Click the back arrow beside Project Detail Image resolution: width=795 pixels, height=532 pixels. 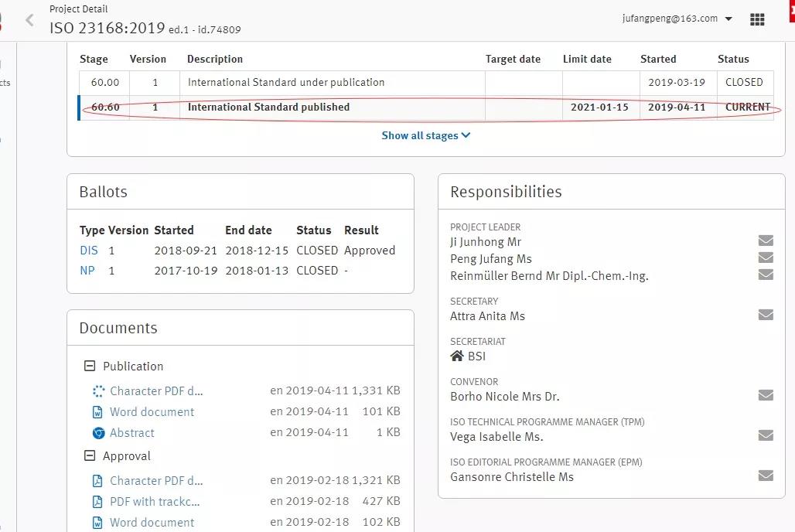(30, 20)
